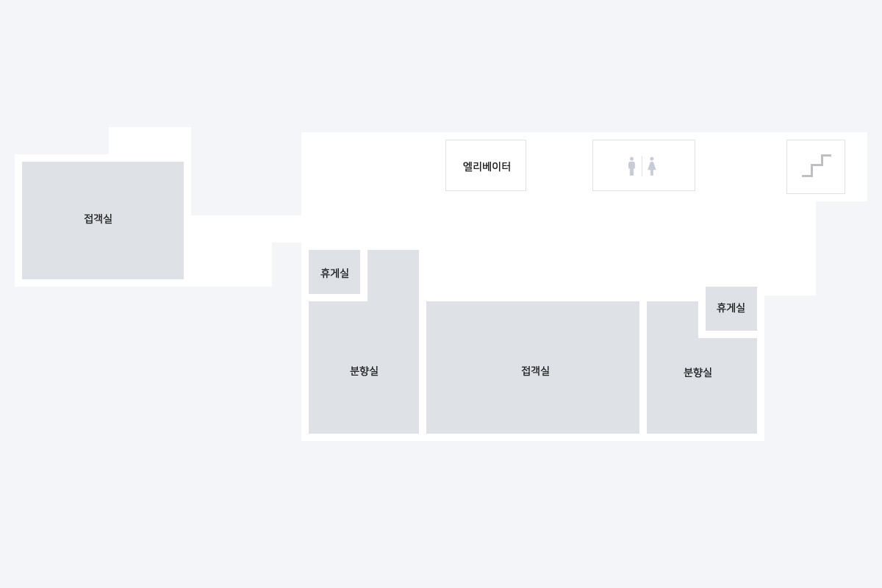
Task: Click the white alcove above left wing 접객실
Action: [x=150, y=140]
